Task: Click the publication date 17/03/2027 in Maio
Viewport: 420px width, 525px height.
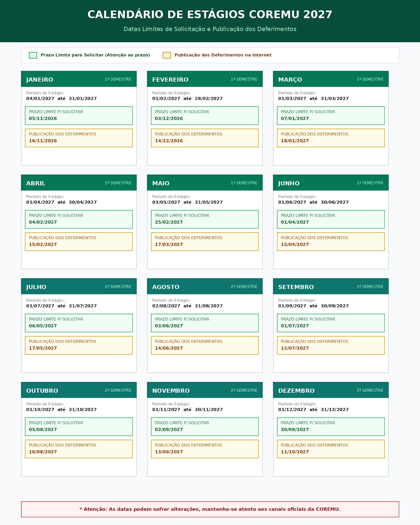Action: pos(169,244)
